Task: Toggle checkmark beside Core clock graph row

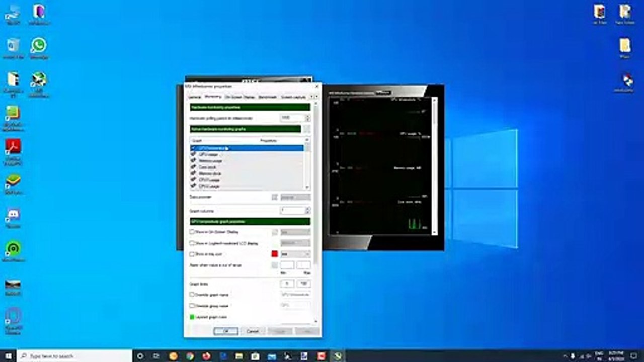Action: (194, 166)
